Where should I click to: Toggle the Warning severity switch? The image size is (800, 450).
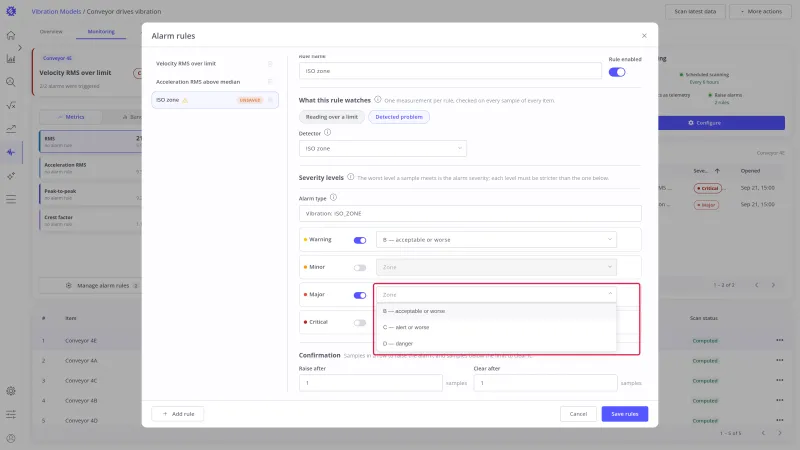pyautogui.click(x=360, y=240)
